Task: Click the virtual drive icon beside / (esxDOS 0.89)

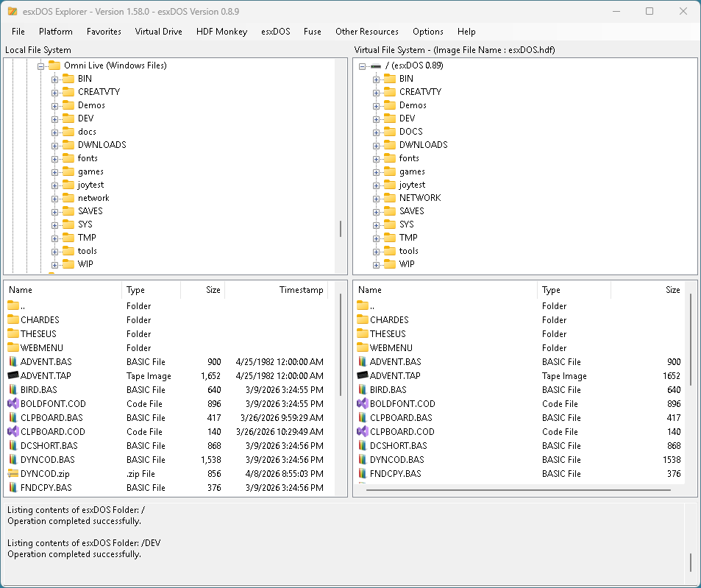Action: pos(376,66)
